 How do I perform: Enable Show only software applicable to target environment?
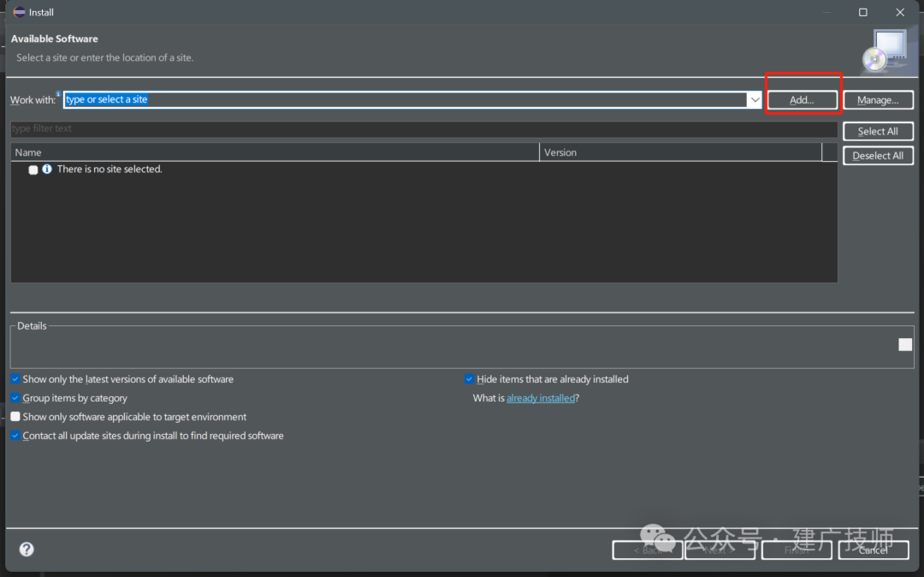click(15, 417)
